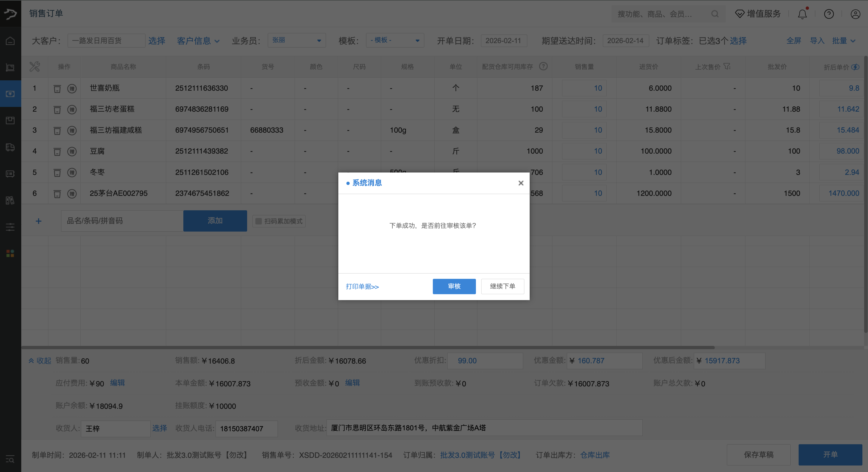This screenshot has width=868, height=472.
Task: Click the 打印单据>> link
Action: click(363, 287)
